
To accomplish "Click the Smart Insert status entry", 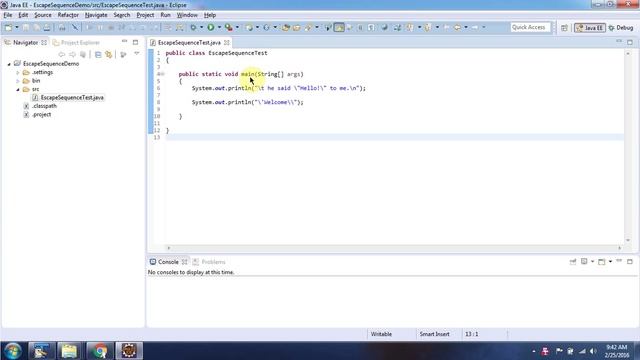I will tap(434, 334).
